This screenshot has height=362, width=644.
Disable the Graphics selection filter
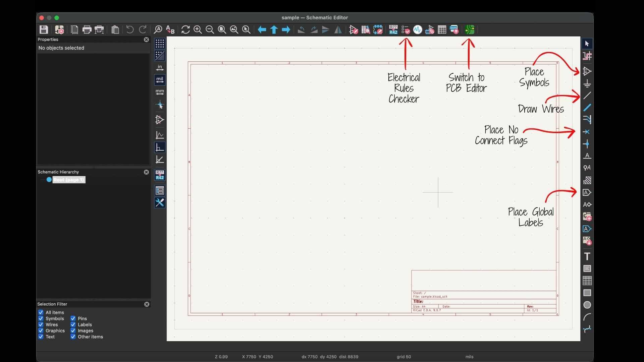point(41,330)
